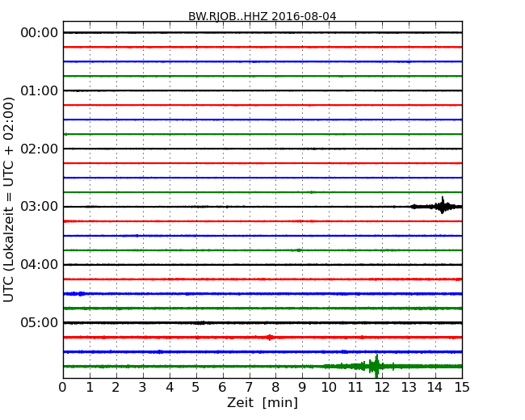Click the x-axis tick label 11
This screenshot has width=525, height=420.
pyautogui.click(x=355, y=388)
